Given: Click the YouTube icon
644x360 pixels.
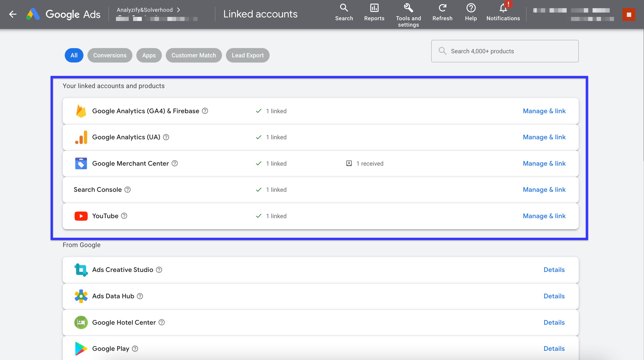Looking at the screenshot, I should pos(81,216).
